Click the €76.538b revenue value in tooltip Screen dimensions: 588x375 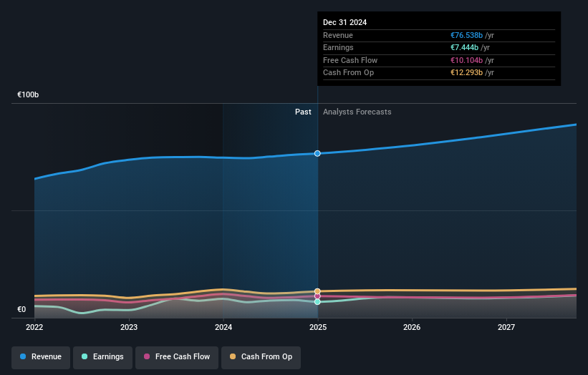pos(466,35)
